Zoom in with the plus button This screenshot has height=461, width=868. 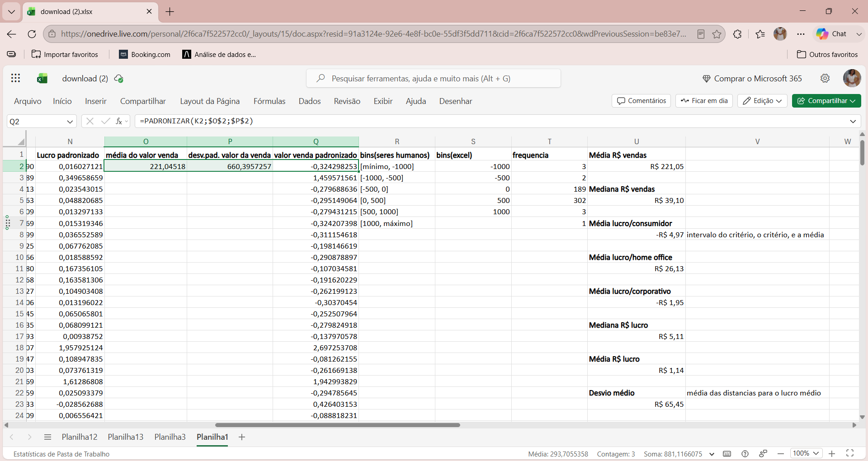[832, 454]
